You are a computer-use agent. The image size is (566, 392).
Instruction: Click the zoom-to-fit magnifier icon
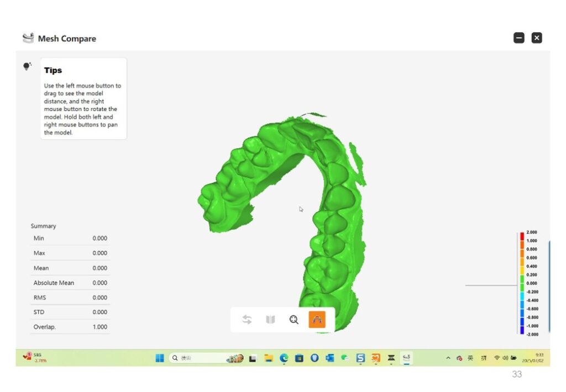[294, 320]
